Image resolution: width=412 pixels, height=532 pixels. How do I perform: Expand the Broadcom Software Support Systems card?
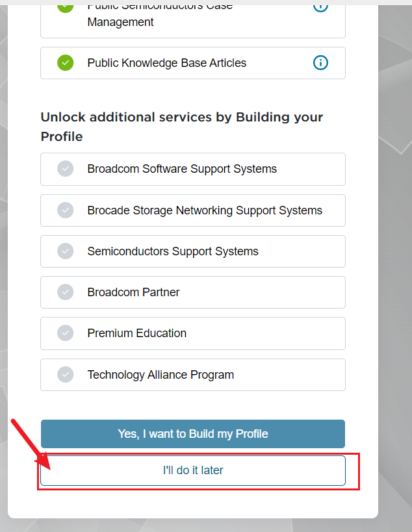click(192, 168)
